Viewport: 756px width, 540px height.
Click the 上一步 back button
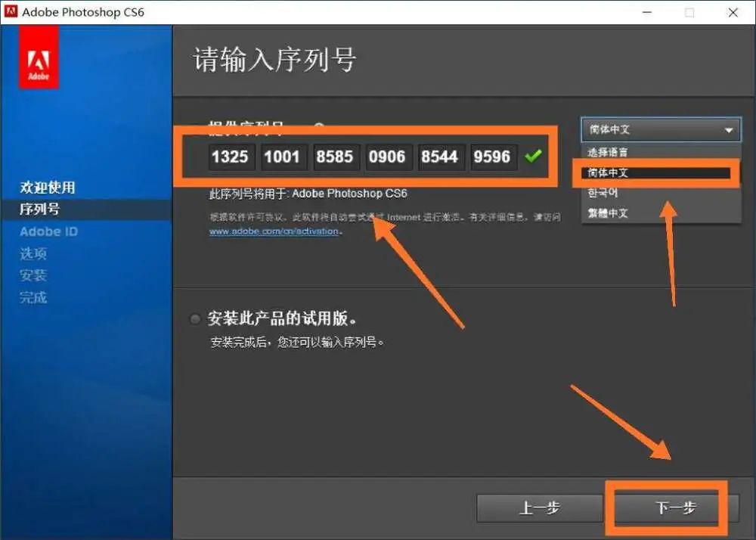[x=540, y=507]
